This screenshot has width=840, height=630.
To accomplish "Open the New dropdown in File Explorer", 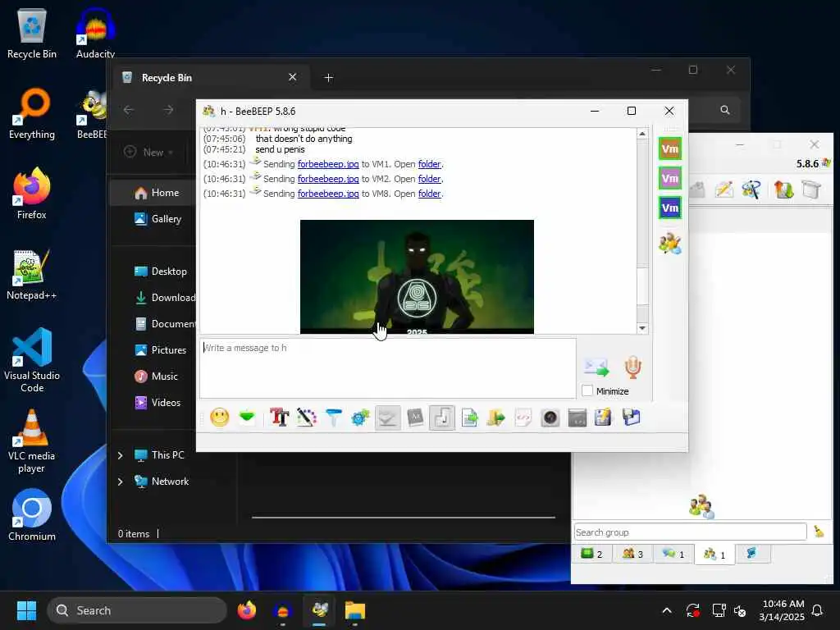I will [x=148, y=152].
